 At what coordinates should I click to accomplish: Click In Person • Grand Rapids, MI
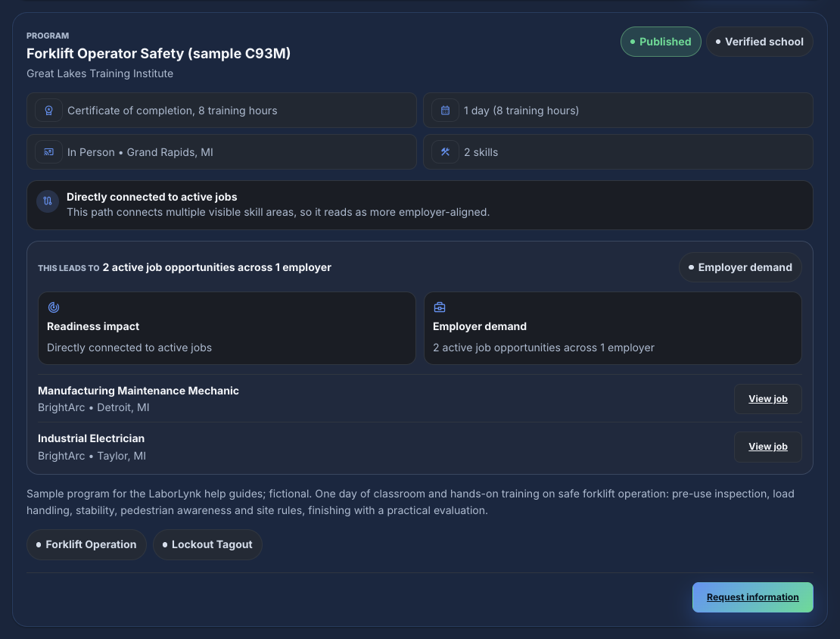[x=140, y=152]
